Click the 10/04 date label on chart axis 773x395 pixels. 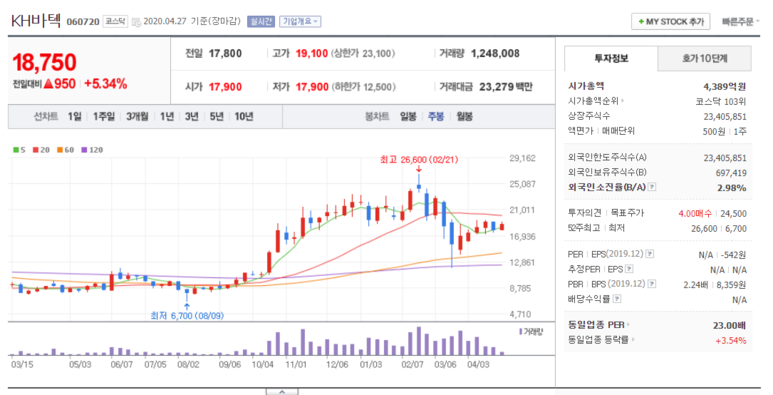click(262, 365)
